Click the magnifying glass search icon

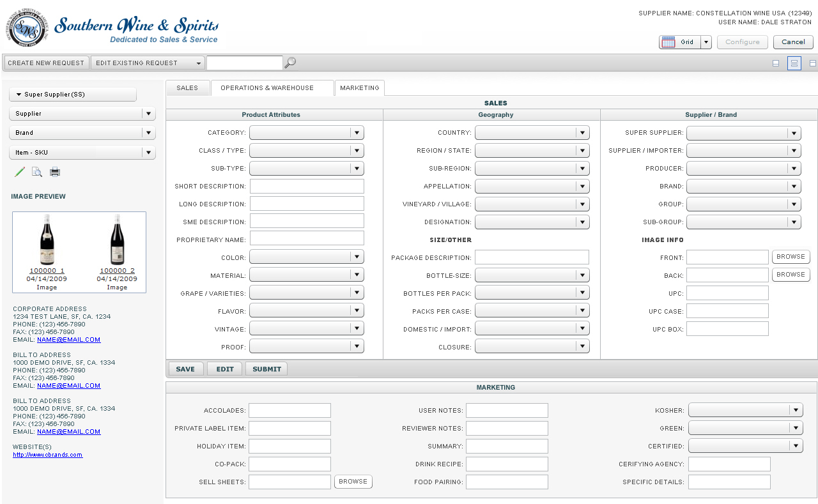tap(290, 63)
